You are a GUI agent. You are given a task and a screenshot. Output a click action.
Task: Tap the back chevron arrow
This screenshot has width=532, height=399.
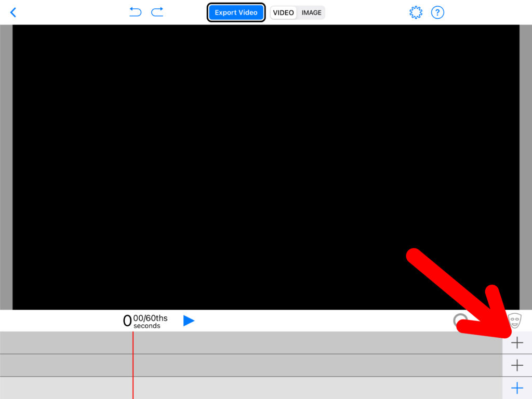point(14,12)
